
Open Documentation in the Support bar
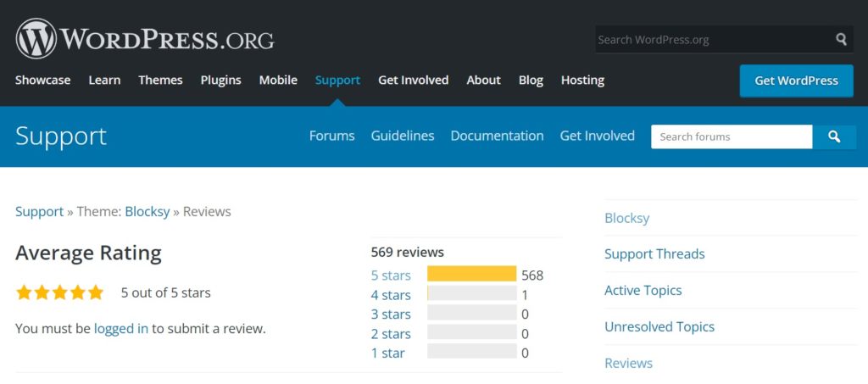497,136
